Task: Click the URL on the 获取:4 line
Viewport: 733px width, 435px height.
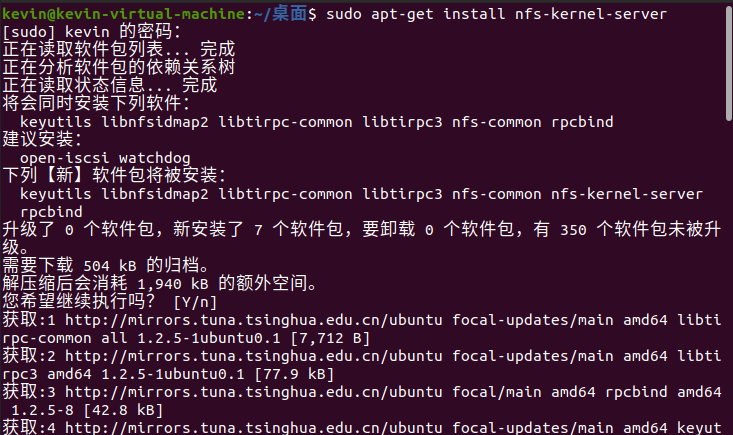Action: tap(253, 428)
